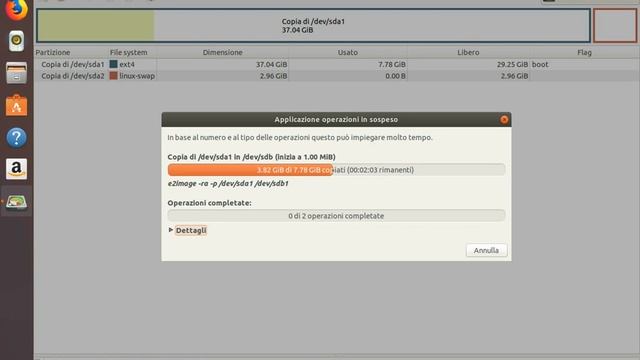Click the Dimensione column header
The image size is (640, 360).
coord(223,52)
